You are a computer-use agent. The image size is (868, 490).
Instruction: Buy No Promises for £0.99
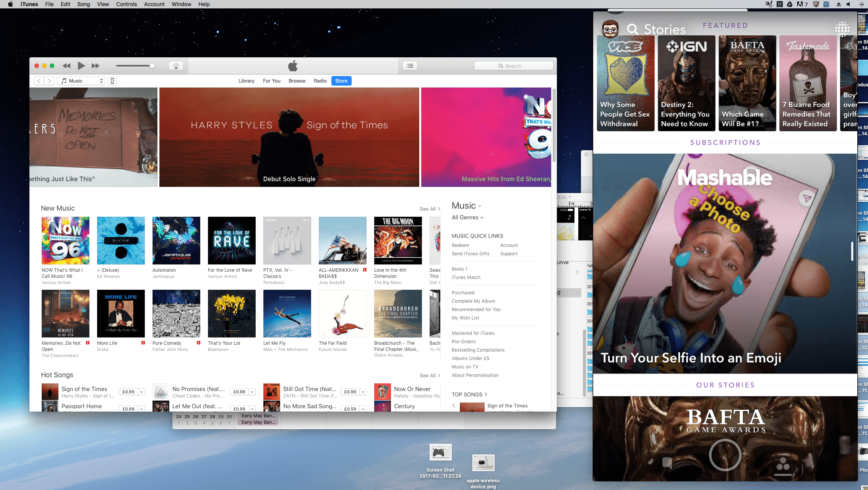click(x=239, y=392)
